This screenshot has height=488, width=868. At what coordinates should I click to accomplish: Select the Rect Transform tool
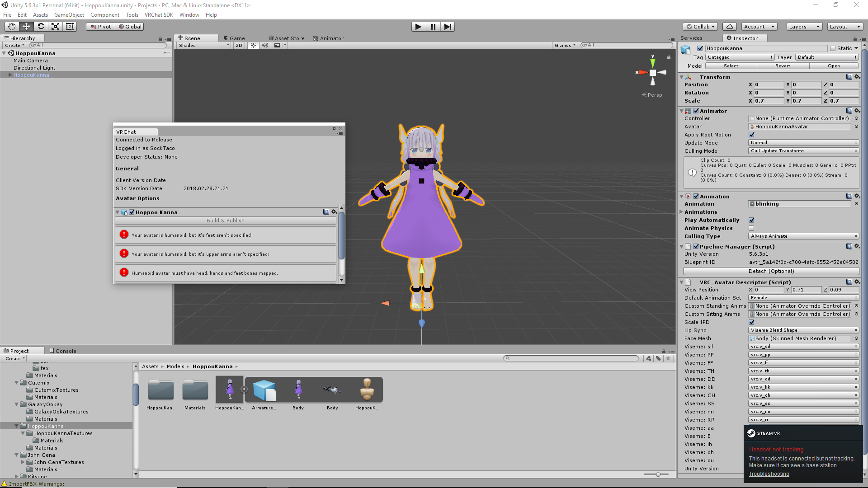click(x=70, y=27)
